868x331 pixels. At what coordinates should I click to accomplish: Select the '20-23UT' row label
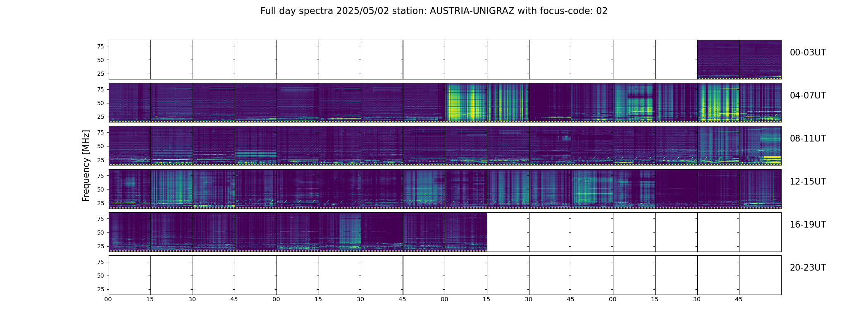808,268
